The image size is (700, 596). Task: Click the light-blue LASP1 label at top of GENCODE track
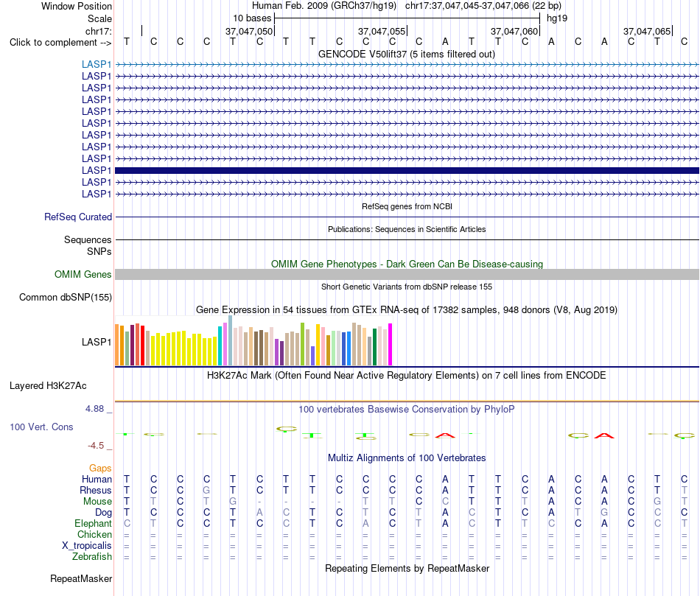97,64
